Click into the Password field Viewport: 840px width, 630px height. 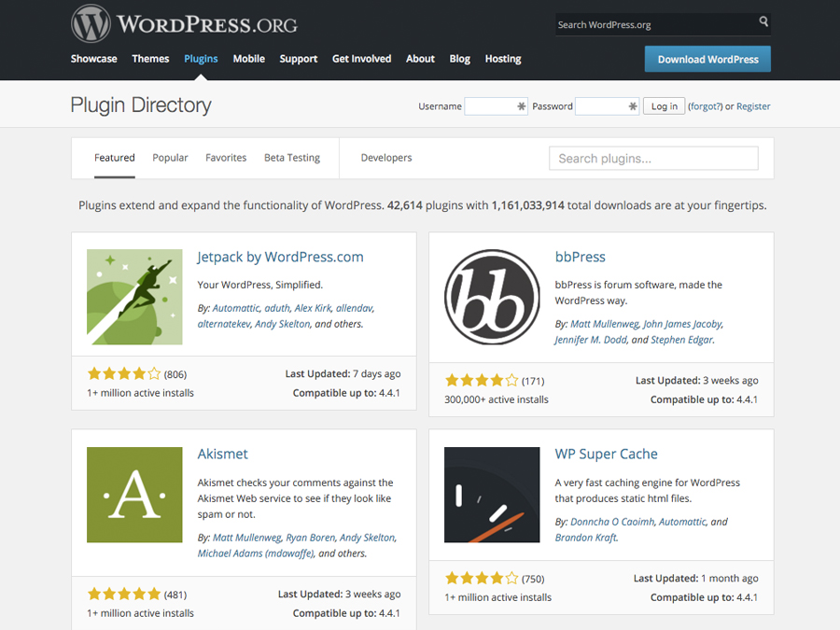coord(607,106)
